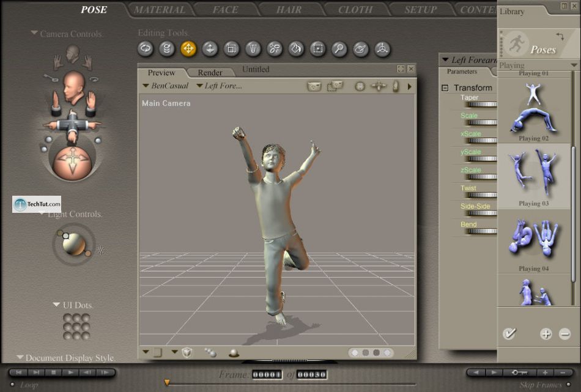This screenshot has height=392, width=581.
Task: Select the Scale editing tool
Action: 231,48
